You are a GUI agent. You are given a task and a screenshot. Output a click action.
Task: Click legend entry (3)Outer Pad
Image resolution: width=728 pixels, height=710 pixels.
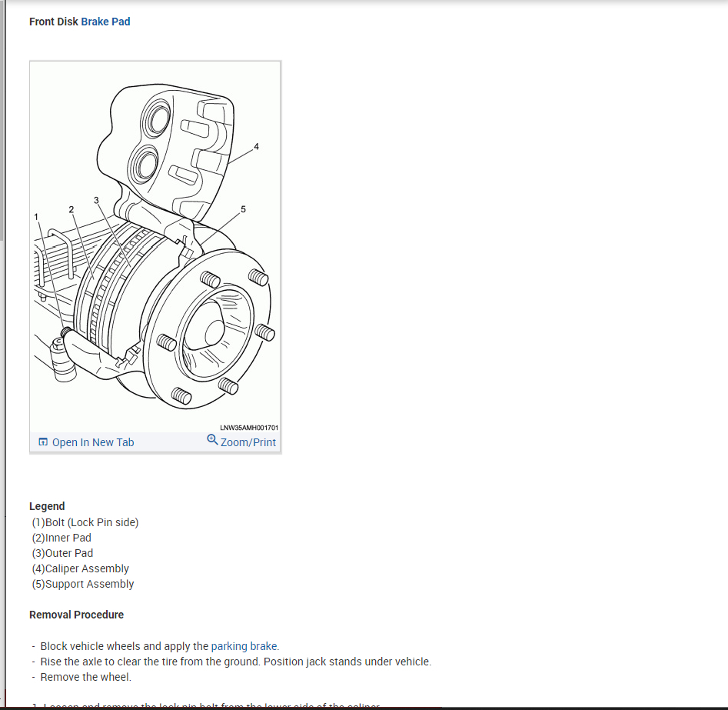coord(62,553)
